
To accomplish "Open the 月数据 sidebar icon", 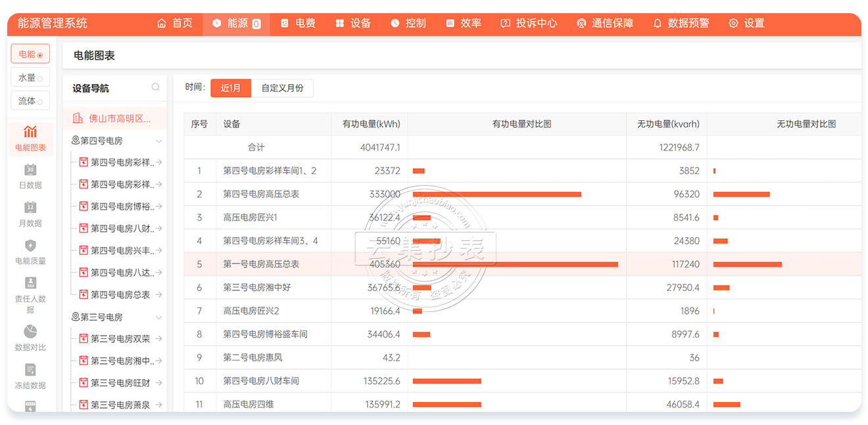I will pos(30,208).
